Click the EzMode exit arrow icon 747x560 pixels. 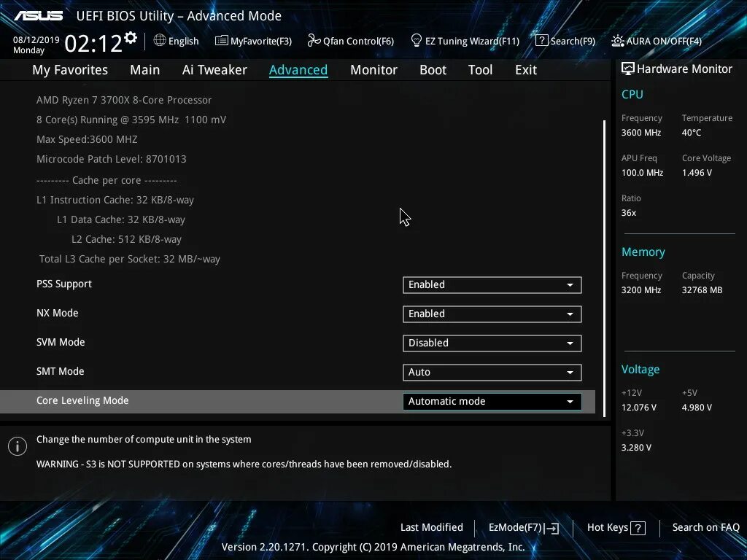pyautogui.click(x=551, y=528)
